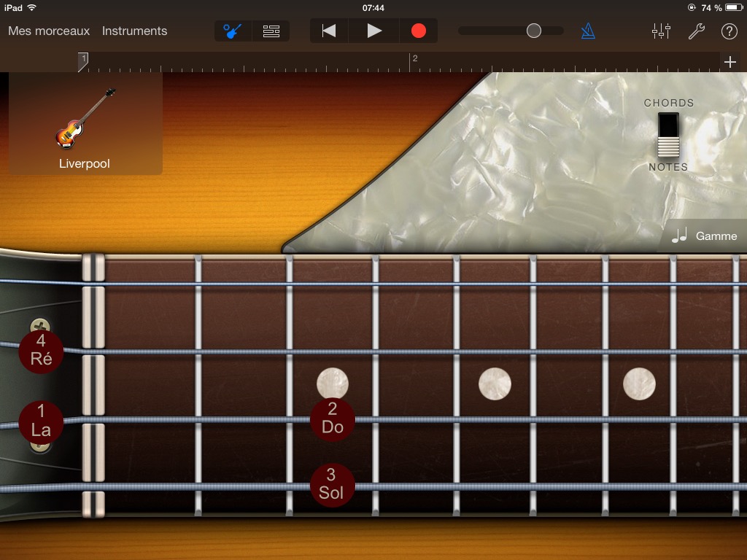The height and width of the screenshot is (560, 747).
Task: Go to beginning of song
Action: [x=329, y=31]
